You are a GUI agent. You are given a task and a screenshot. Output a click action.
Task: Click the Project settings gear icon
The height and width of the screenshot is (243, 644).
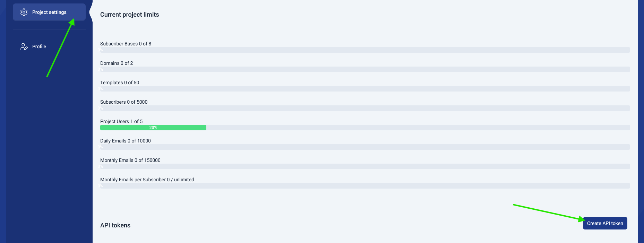pyautogui.click(x=24, y=12)
